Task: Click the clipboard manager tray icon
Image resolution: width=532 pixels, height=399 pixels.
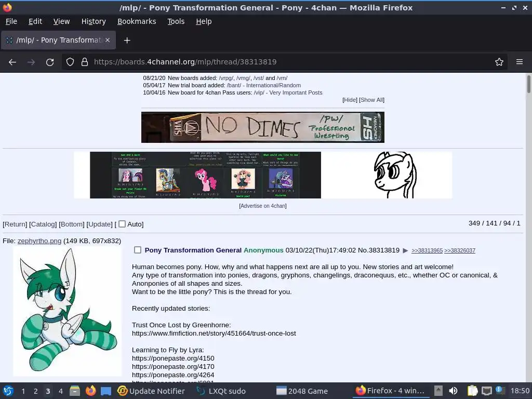Action: tap(472, 391)
